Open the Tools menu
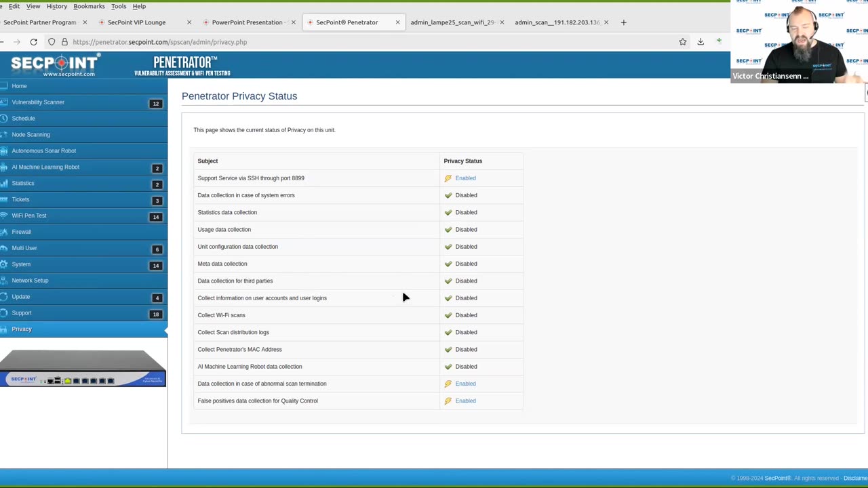This screenshot has height=488, width=868. (x=119, y=6)
